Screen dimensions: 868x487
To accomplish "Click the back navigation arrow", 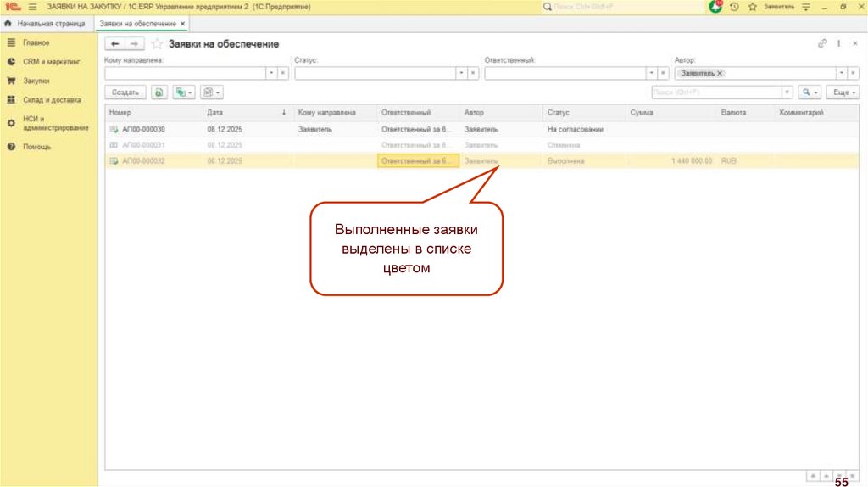I will pos(114,44).
